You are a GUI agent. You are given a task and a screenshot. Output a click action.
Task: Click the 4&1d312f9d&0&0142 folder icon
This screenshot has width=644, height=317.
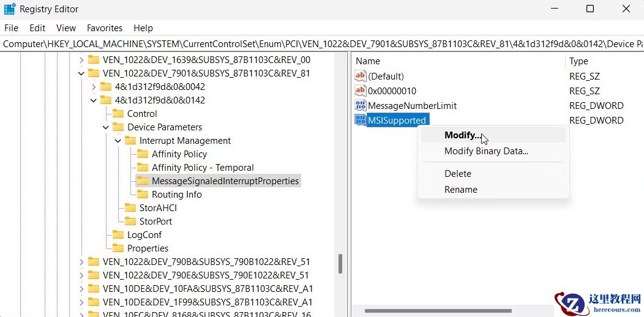point(106,100)
